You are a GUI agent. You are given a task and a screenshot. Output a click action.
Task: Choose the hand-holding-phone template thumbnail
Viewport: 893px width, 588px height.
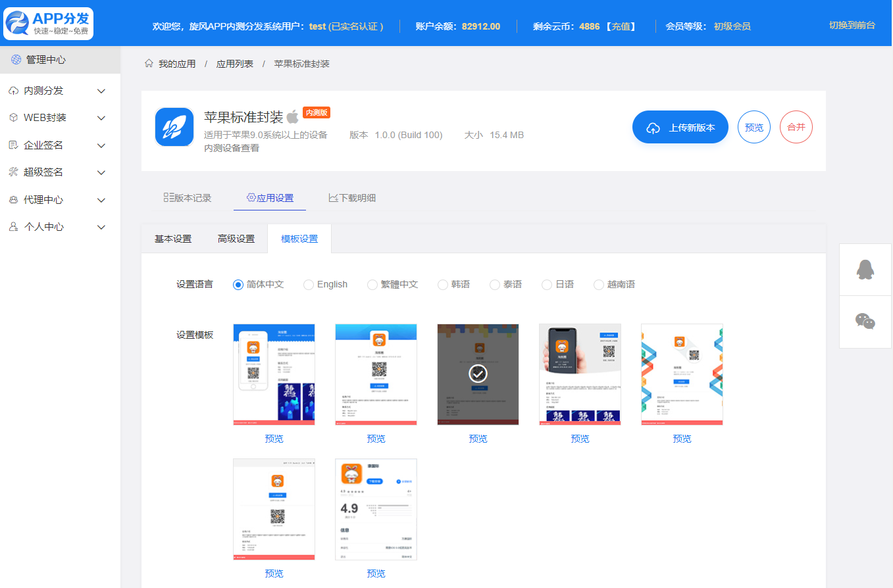[x=580, y=374]
